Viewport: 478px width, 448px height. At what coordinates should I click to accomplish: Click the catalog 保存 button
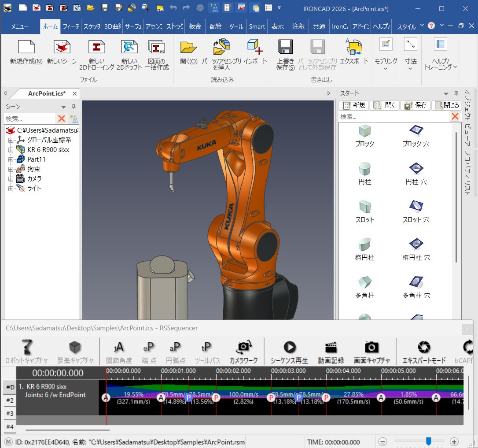(415, 105)
